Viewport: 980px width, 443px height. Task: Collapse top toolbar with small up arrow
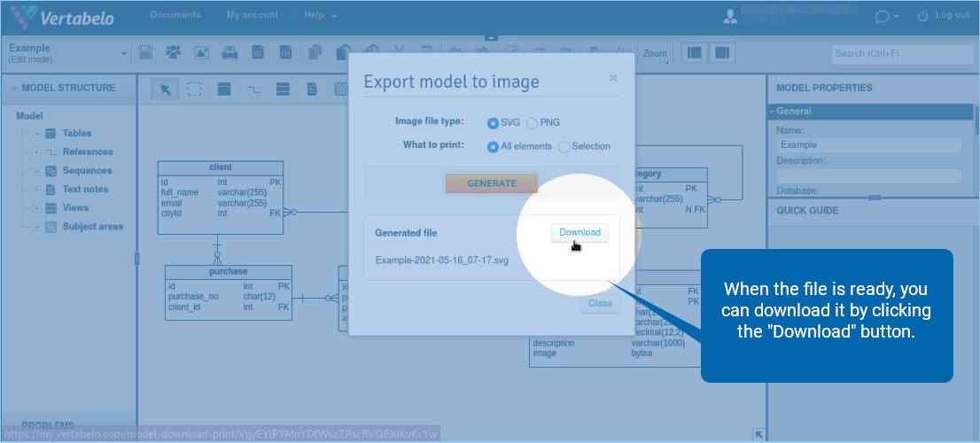tap(491, 37)
